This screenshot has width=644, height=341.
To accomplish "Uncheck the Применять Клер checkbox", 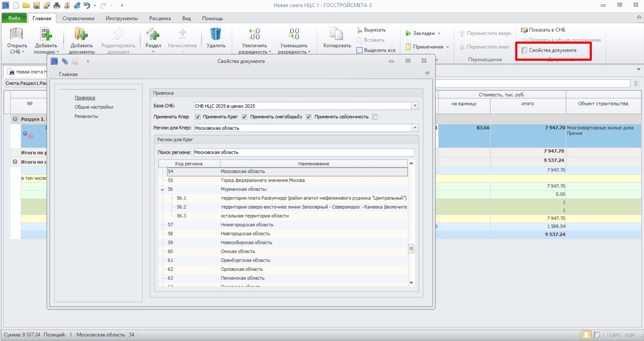I will click(x=198, y=117).
